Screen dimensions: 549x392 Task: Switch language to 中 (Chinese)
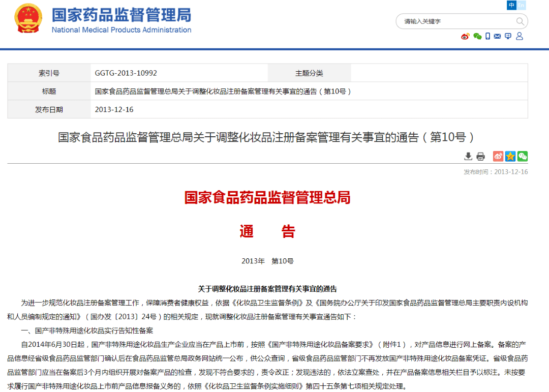[511, 5]
